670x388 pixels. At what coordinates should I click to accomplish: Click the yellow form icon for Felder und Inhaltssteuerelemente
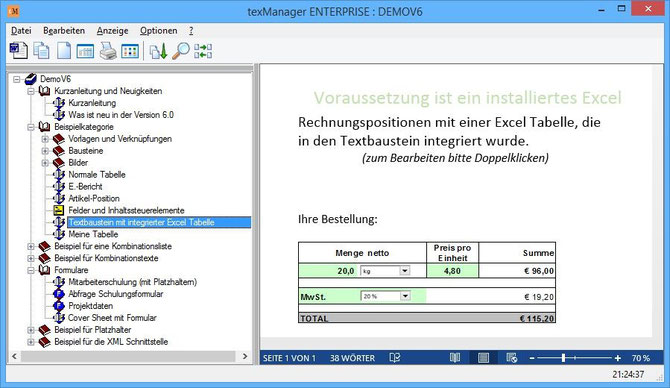pyautogui.click(x=59, y=210)
